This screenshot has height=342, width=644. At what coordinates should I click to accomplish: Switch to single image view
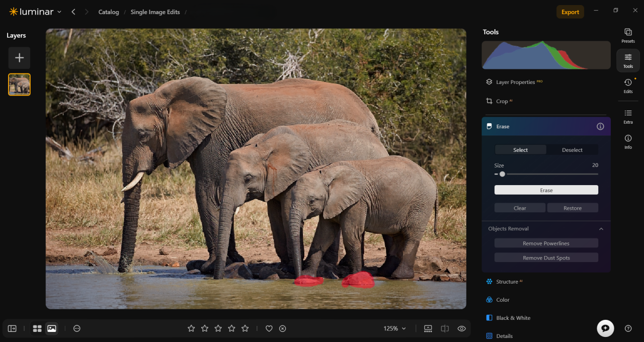pyautogui.click(x=51, y=328)
